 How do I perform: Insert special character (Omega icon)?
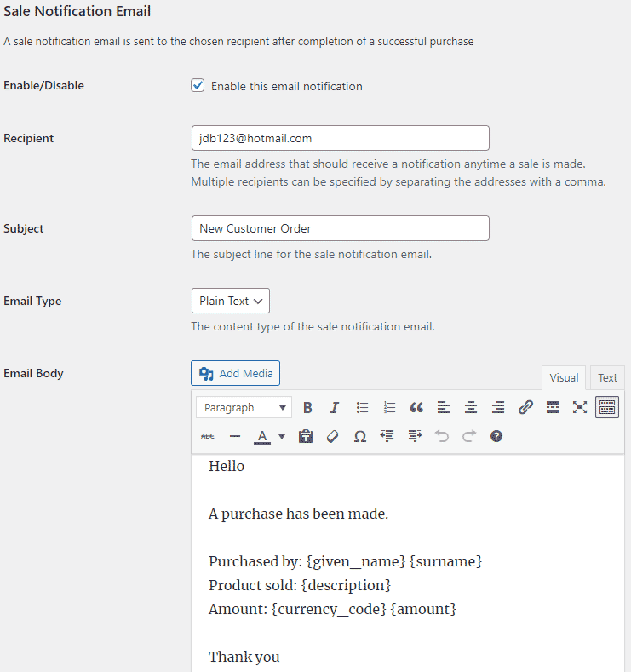[x=360, y=436]
